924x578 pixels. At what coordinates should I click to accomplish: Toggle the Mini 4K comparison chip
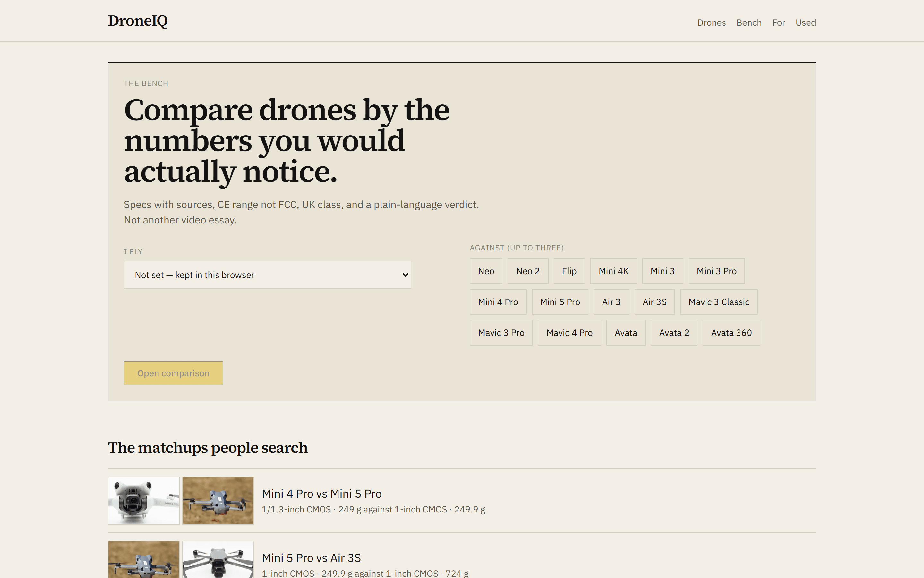coord(613,271)
